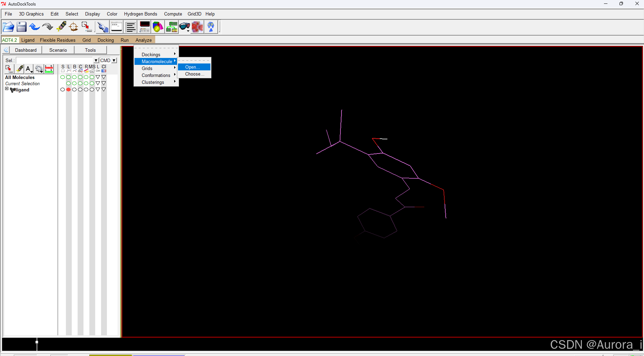Open label triangle menu for Current Selection row

(98, 83)
